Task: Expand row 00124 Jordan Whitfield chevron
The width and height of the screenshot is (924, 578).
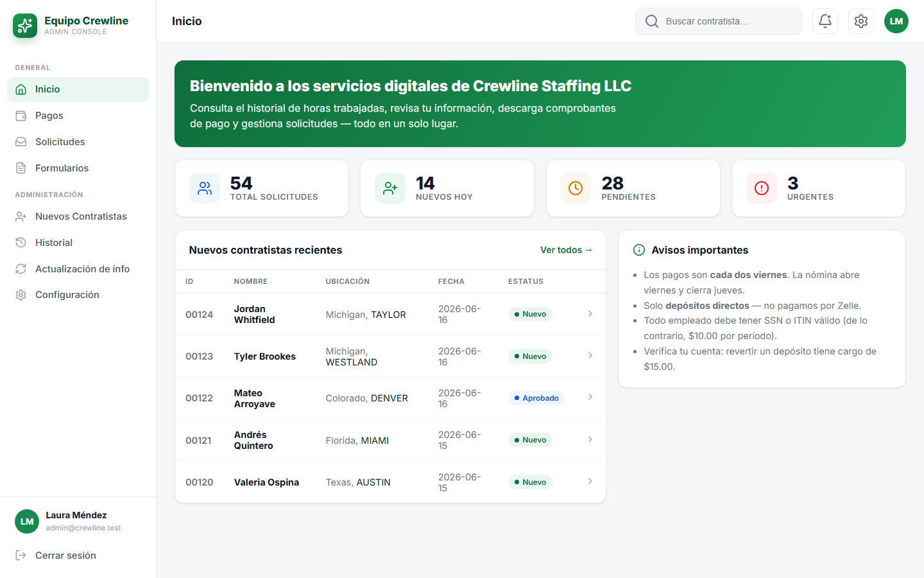Action: pos(590,313)
